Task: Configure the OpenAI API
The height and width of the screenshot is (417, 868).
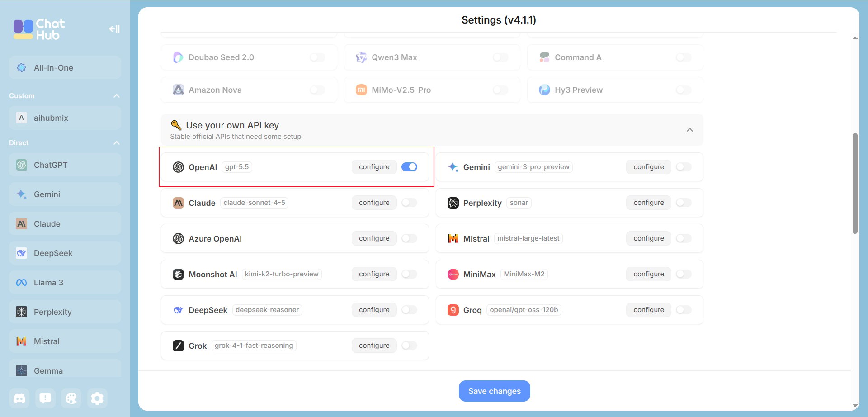Action: 374,167
